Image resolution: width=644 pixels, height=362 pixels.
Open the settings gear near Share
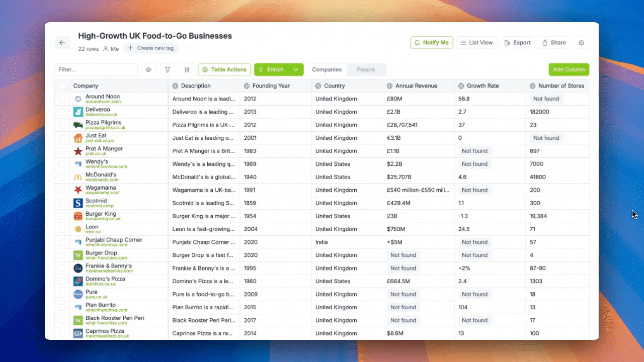(x=582, y=43)
